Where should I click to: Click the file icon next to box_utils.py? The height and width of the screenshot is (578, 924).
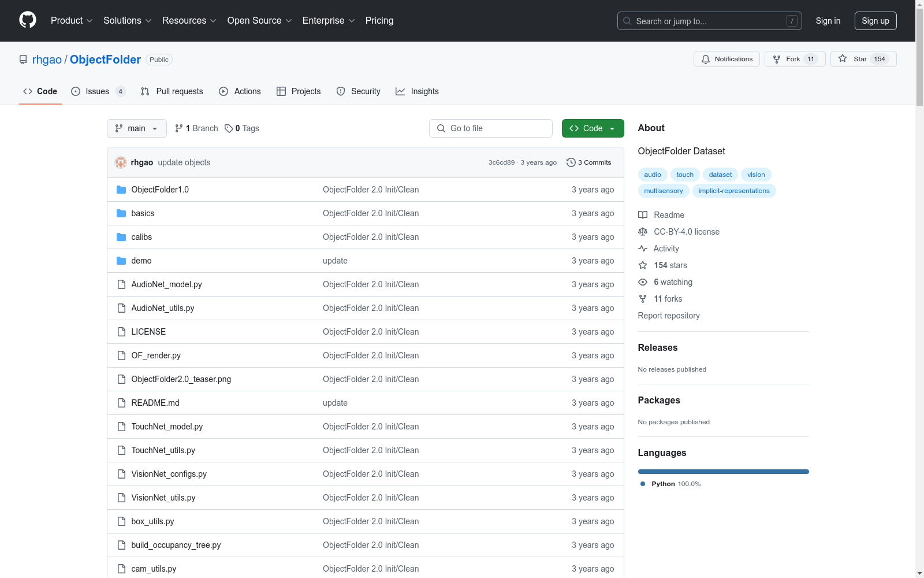[x=121, y=521]
